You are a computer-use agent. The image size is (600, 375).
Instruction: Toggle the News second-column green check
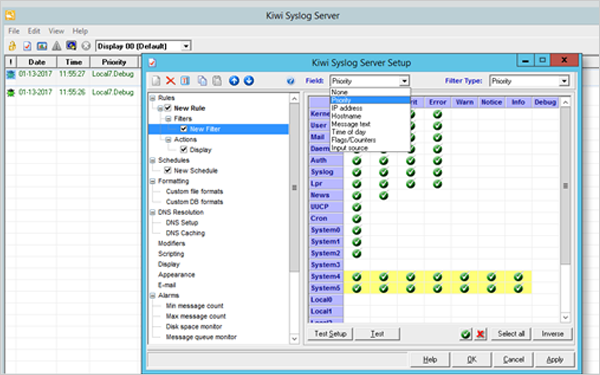tap(383, 196)
